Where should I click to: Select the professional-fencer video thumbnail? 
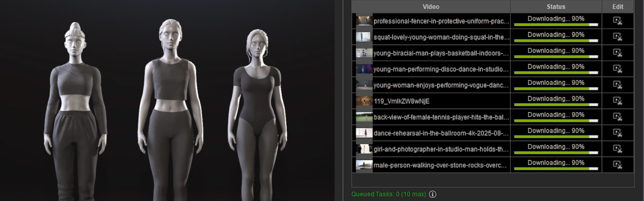click(x=364, y=21)
